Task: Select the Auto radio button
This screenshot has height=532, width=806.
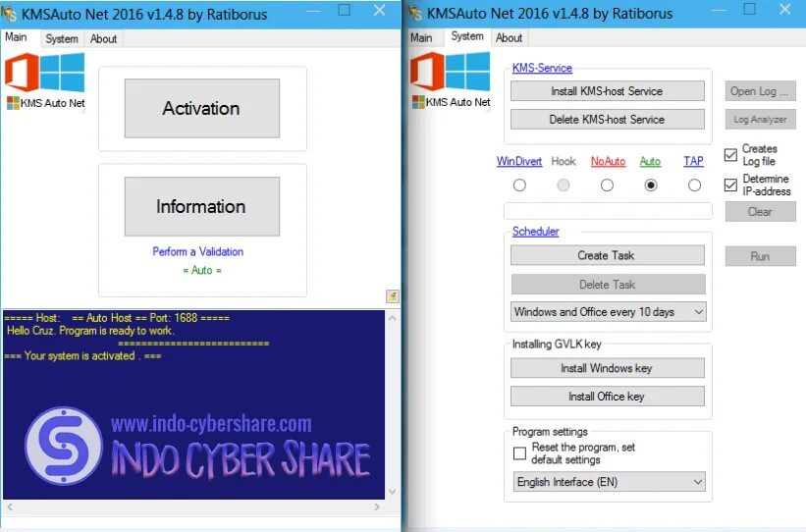Action: click(650, 186)
